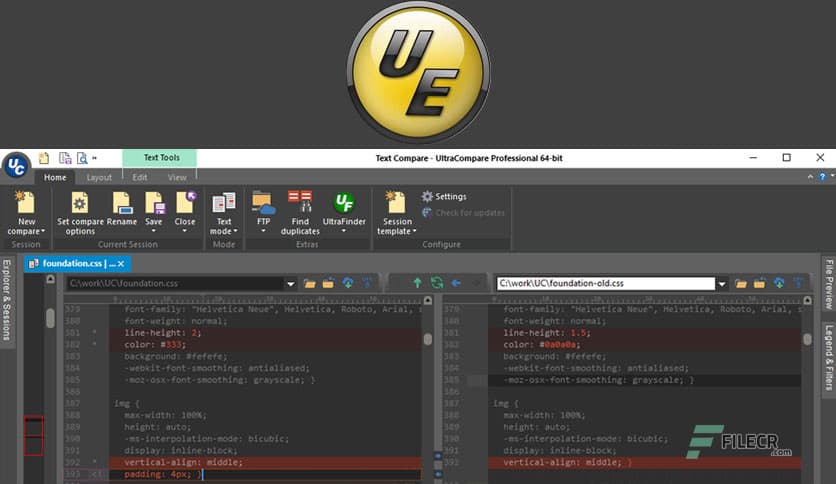Click left pane cloud download icon
The image size is (836, 484).
(x=348, y=283)
